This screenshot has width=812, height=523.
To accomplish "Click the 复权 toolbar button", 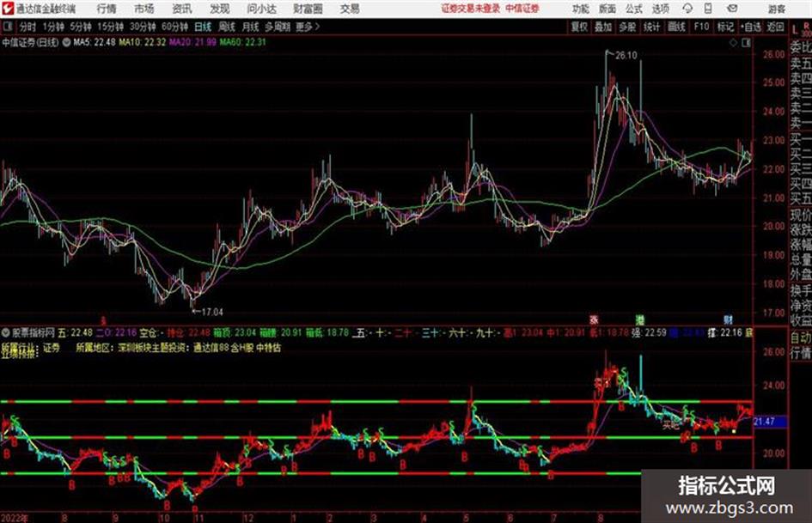I will pyautogui.click(x=578, y=27).
